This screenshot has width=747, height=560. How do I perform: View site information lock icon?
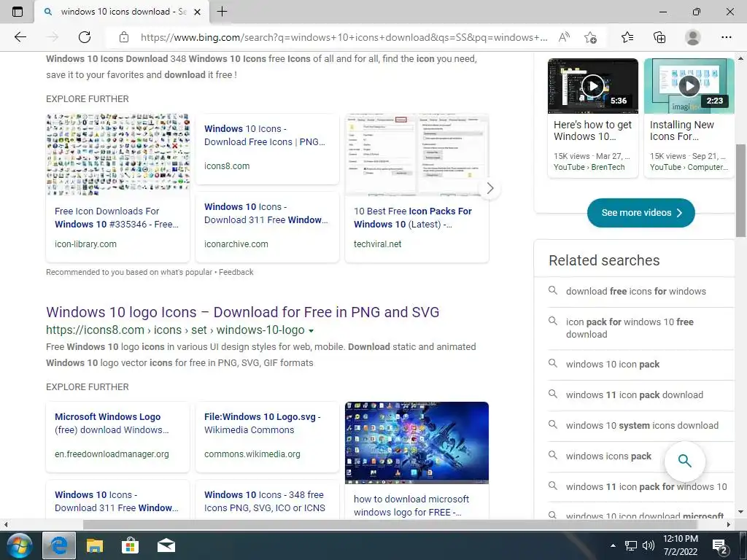(124, 37)
